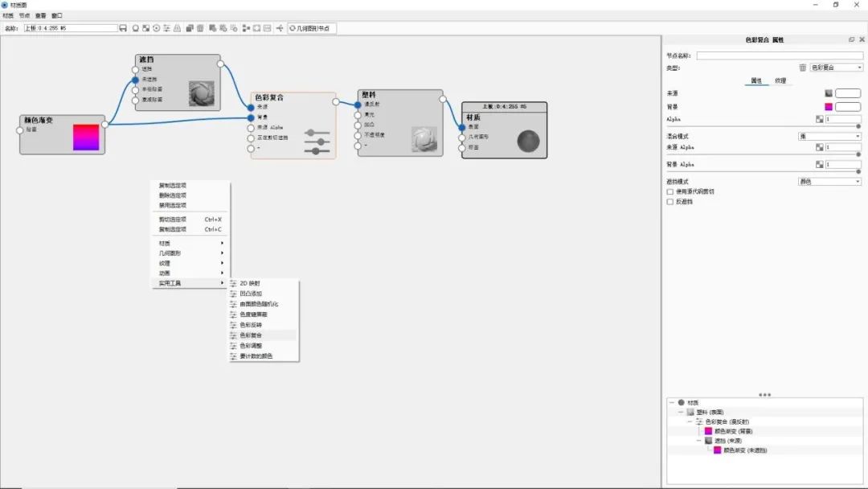Viewport: 868px width, 489px height.
Task: Switch to the 纹理 tab in the properties panel
Action: pyautogui.click(x=780, y=80)
